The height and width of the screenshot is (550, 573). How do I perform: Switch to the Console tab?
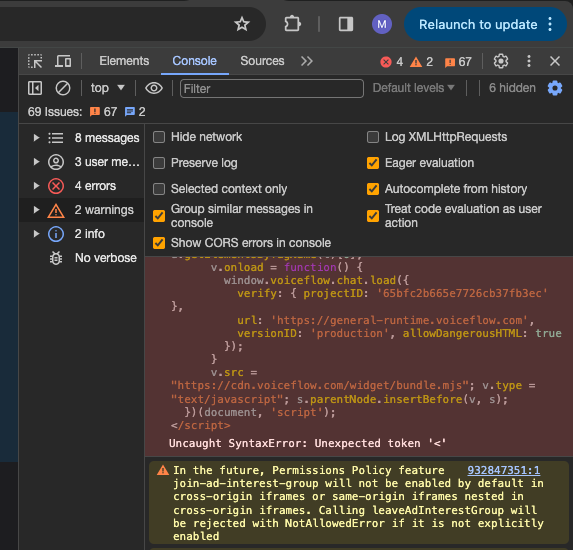(x=194, y=61)
